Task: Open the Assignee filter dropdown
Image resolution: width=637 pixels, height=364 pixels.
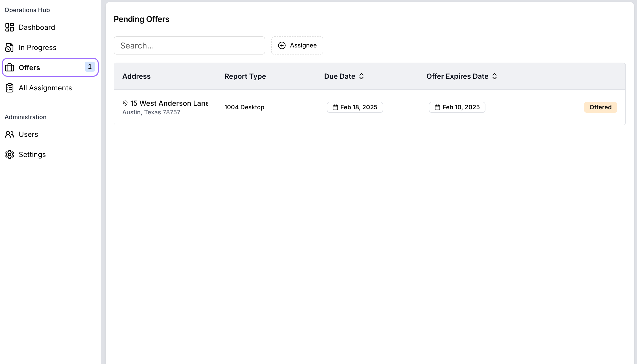Action: [x=297, y=45]
